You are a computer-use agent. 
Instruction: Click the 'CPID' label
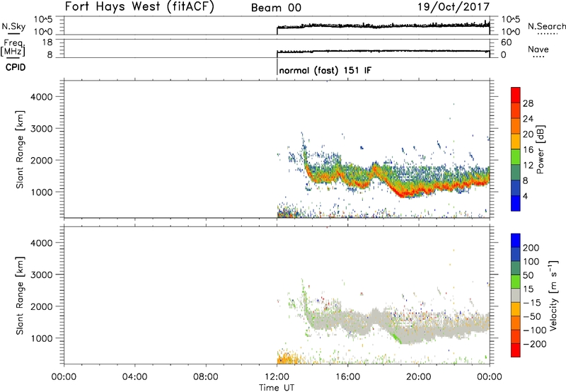click(16, 67)
